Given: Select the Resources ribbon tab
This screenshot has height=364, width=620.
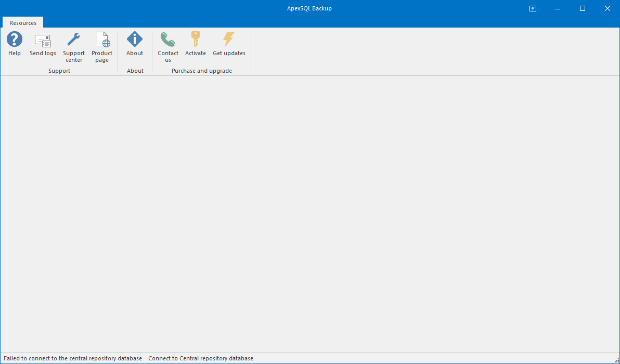Looking at the screenshot, I should click(x=22, y=22).
